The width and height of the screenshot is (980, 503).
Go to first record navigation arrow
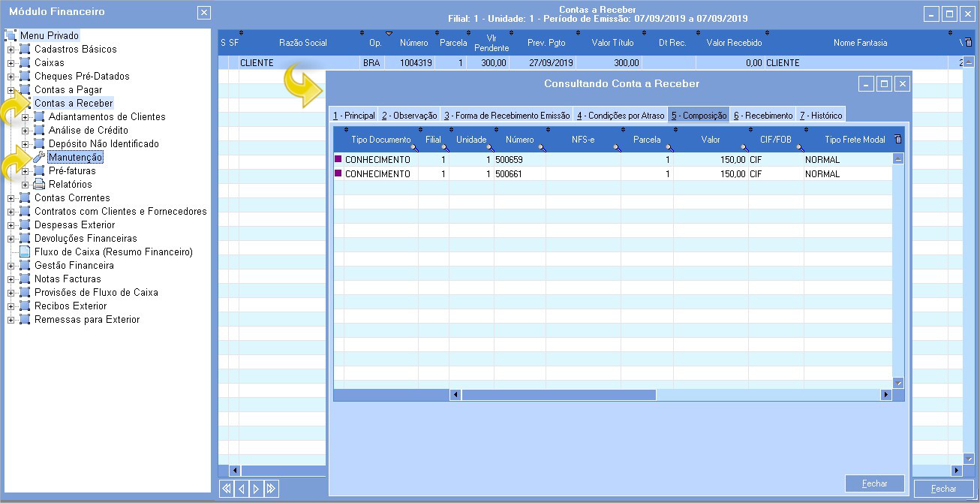coord(226,489)
